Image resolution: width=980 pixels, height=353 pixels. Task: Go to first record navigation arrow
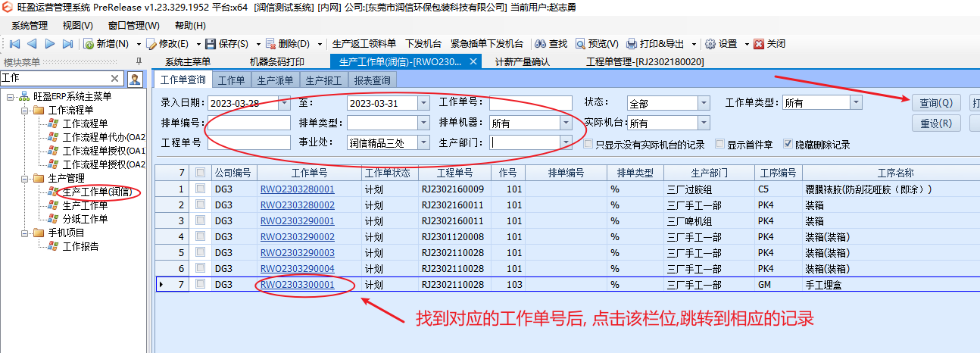tap(14, 44)
